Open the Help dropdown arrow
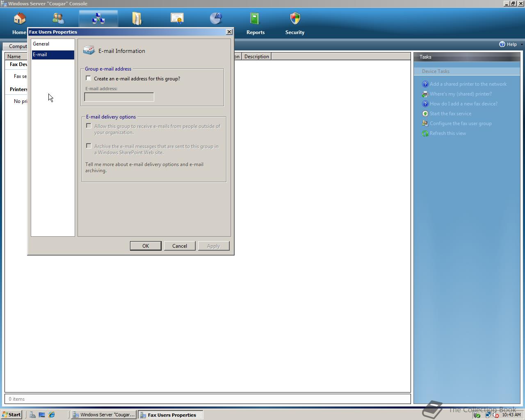525x420 pixels. click(521, 44)
